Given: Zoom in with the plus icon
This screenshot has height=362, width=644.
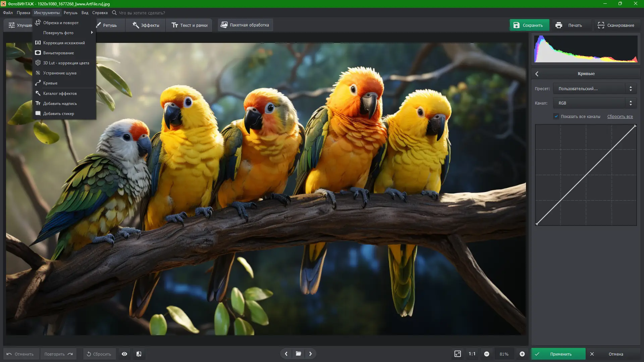Looking at the screenshot, I should tap(522, 354).
